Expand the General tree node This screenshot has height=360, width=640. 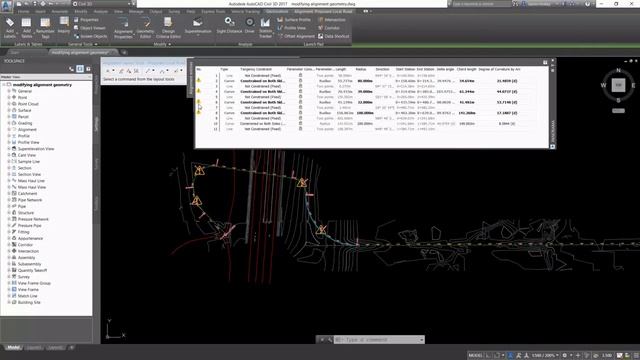click(x=9, y=91)
